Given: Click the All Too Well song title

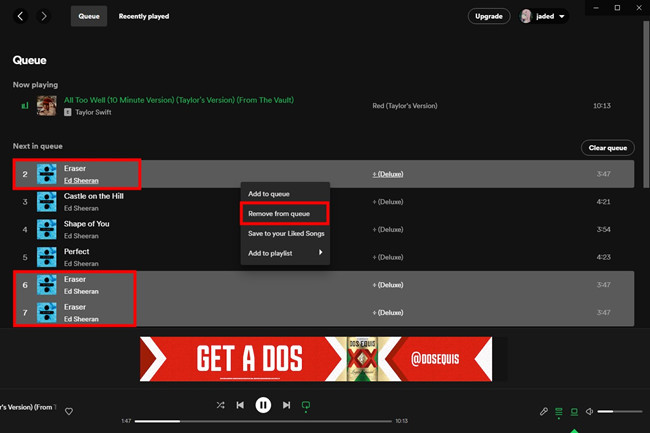Looking at the screenshot, I should coord(179,100).
